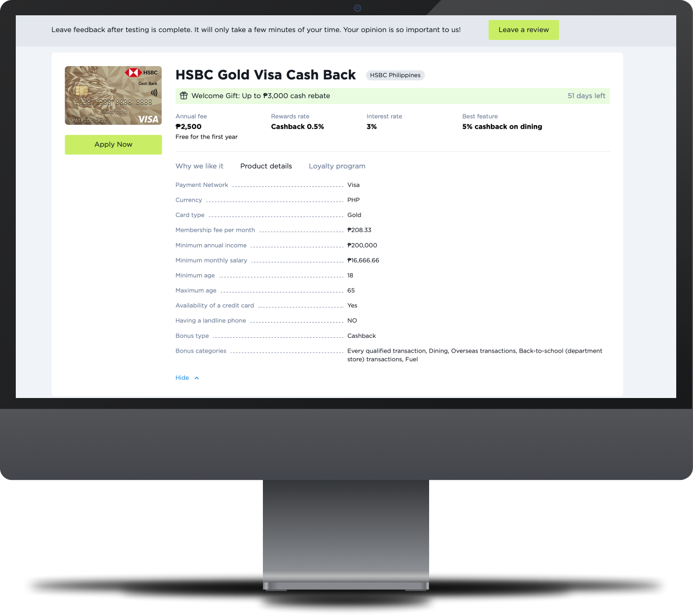Click Availability of a credit card label
Viewport: 693px width, 616px height.
[215, 306]
